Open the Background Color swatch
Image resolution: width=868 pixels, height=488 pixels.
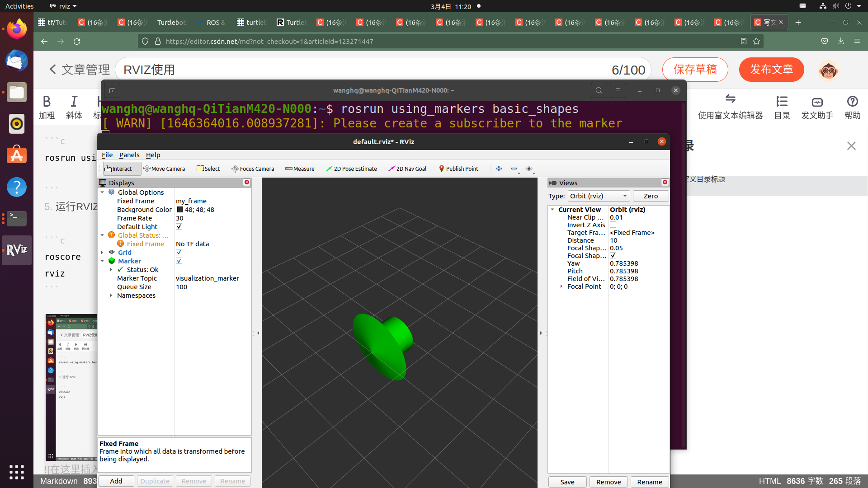coord(179,209)
